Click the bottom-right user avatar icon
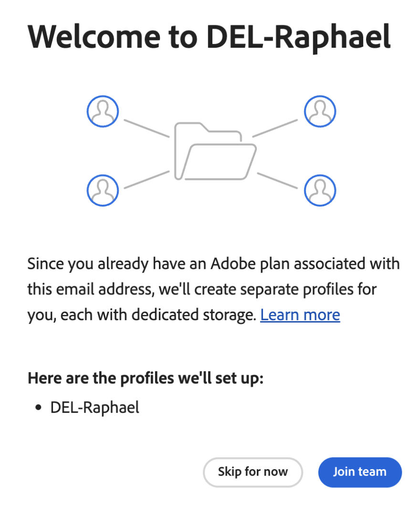Viewport: 420px width, 524px height. (x=320, y=190)
